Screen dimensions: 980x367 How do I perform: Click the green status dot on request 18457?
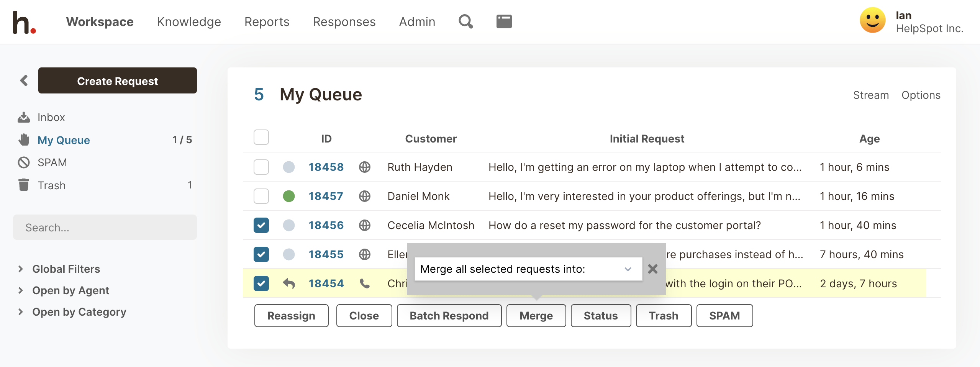pyautogui.click(x=288, y=196)
